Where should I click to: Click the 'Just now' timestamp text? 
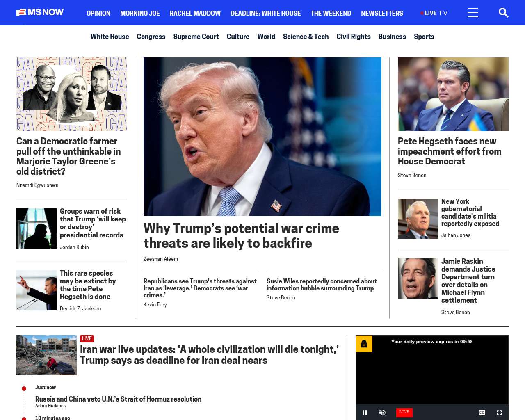[46, 387]
